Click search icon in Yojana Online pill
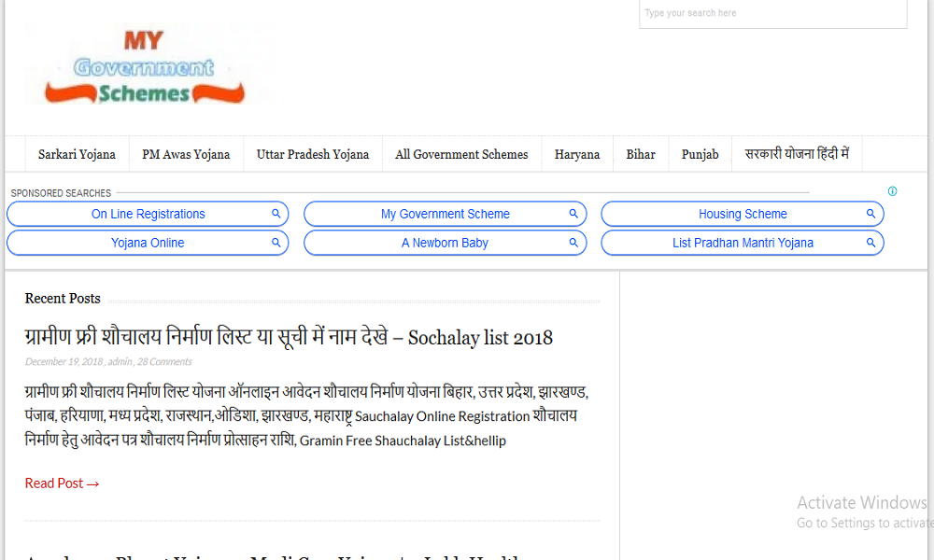 coord(276,243)
